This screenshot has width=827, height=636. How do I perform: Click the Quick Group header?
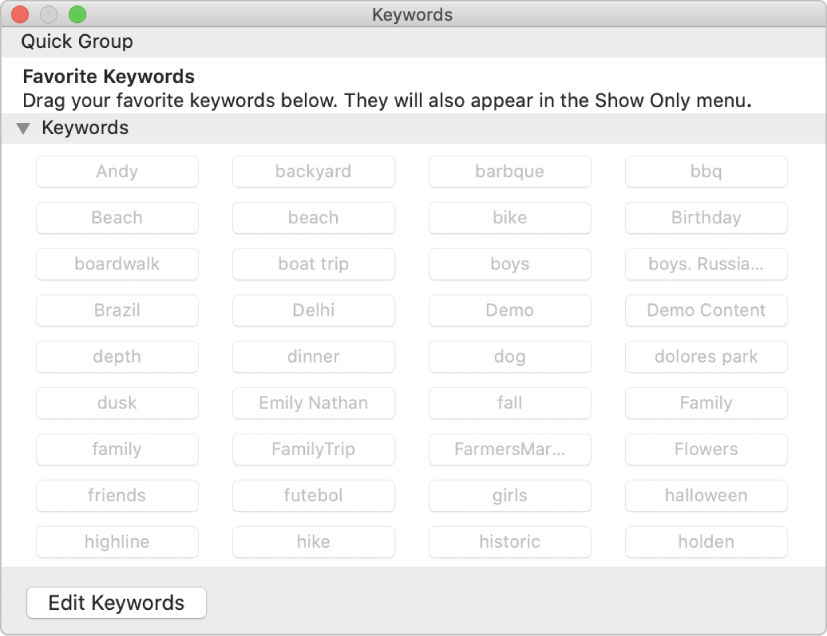77,42
